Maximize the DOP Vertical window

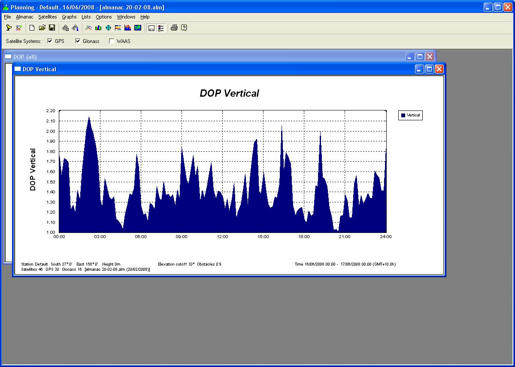pyautogui.click(x=429, y=69)
